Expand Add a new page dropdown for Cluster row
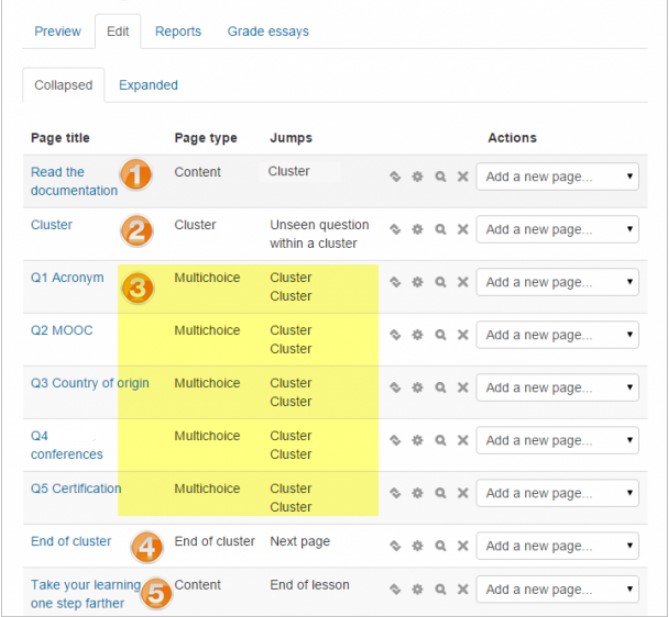 point(557,230)
